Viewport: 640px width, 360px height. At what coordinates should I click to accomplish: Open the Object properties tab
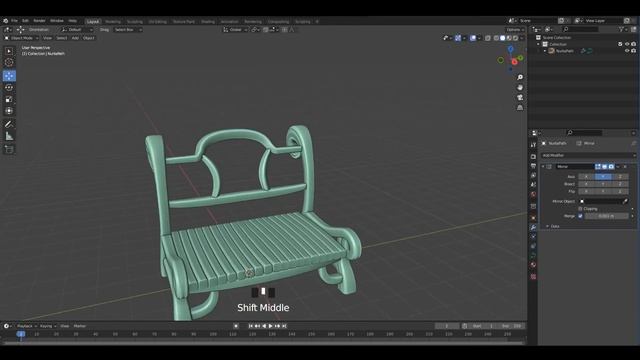tap(533, 218)
